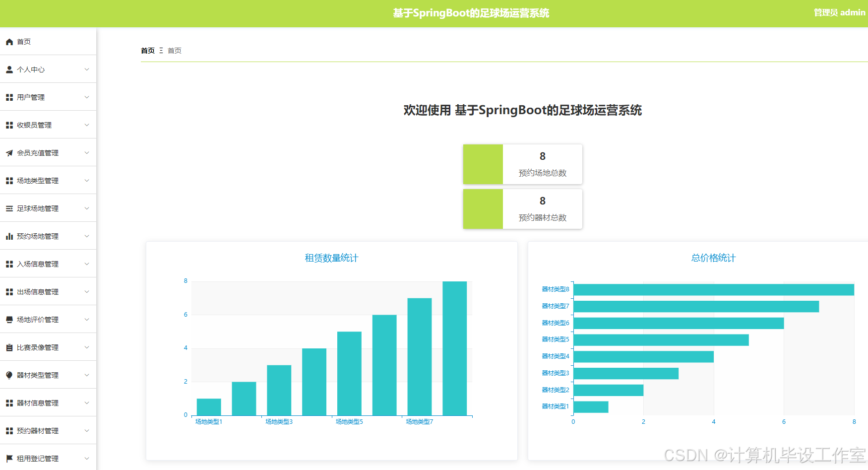This screenshot has width=868, height=470.
Task: Click the grid icon for 出场信息管理
Action: [9, 292]
